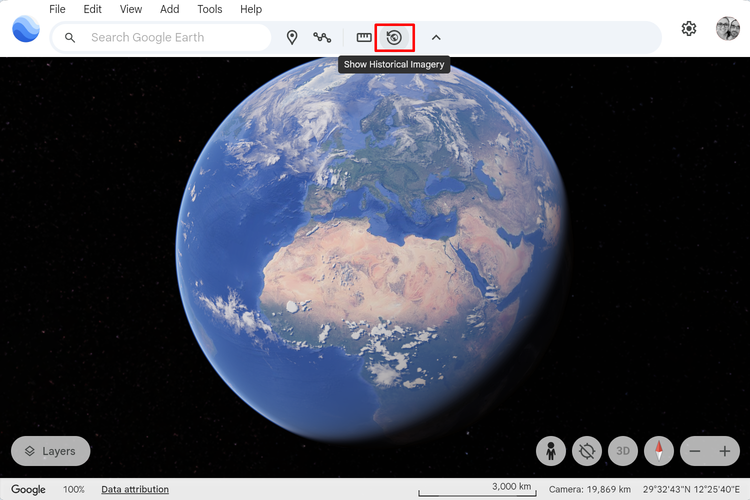Viewport: 750px width, 500px height.
Task: Open the Help menu
Action: pyautogui.click(x=251, y=9)
